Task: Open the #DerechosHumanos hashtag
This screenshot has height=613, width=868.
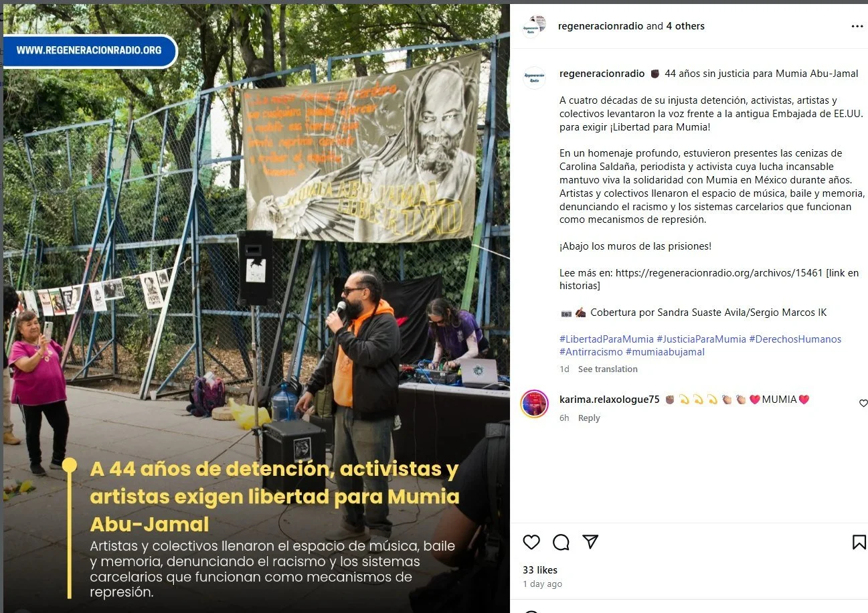Action: coord(795,339)
